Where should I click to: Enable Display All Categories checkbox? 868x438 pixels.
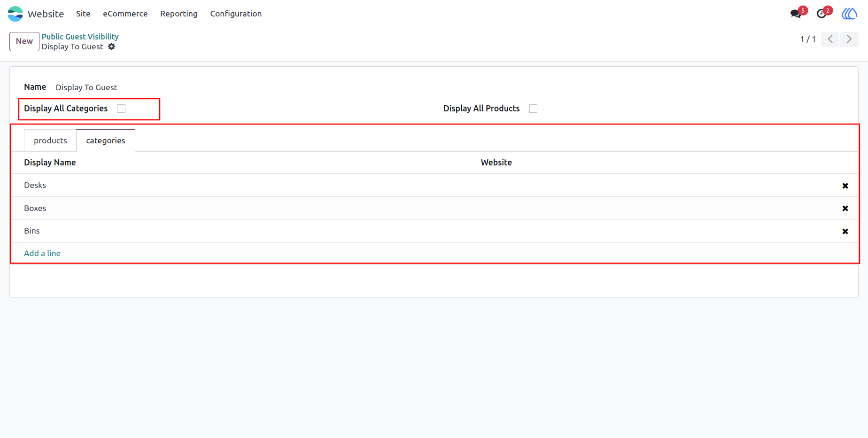coord(121,109)
